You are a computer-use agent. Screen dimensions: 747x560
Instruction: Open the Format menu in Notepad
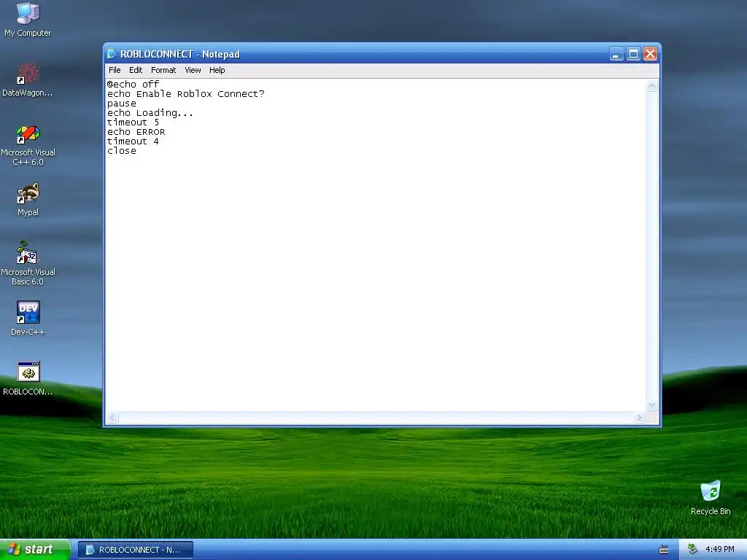coord(163,70)
